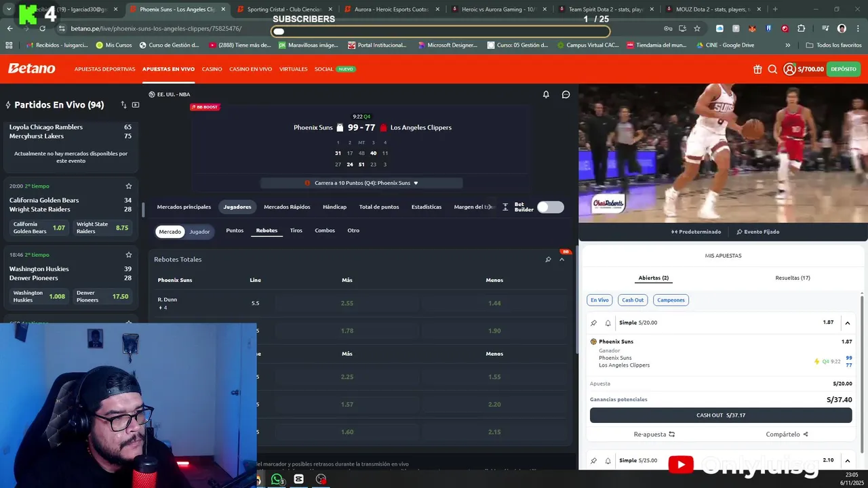
Task: Click the notification bell above the scoreboard
Action: click(546, 94)
